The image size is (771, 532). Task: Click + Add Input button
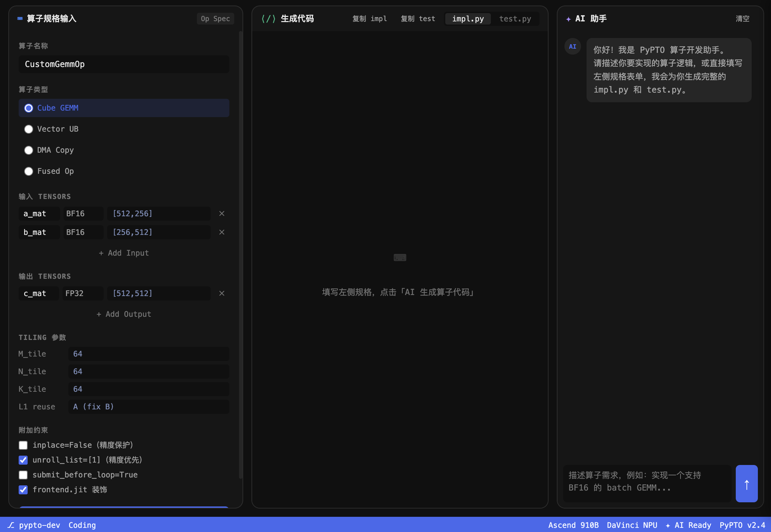coord(124,253)
